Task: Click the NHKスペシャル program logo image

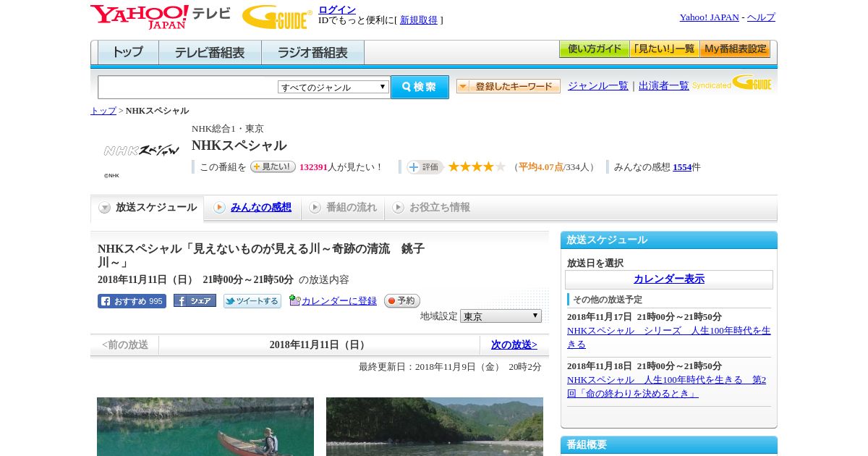Action: click(141, 151)
